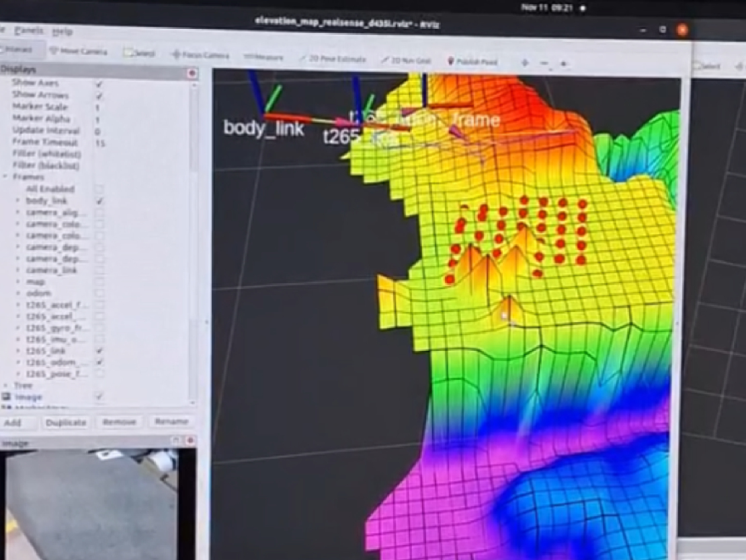The height and width of the screenshot is (560, 746).
Task: Enable the All Enabled checkbox
Action: (x=99, y=189)
